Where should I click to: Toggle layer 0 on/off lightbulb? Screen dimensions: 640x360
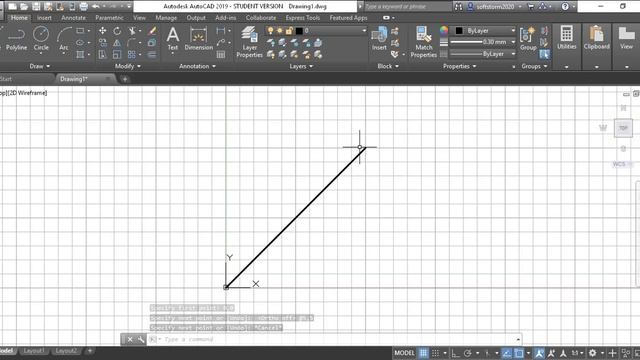coord(270,31)
